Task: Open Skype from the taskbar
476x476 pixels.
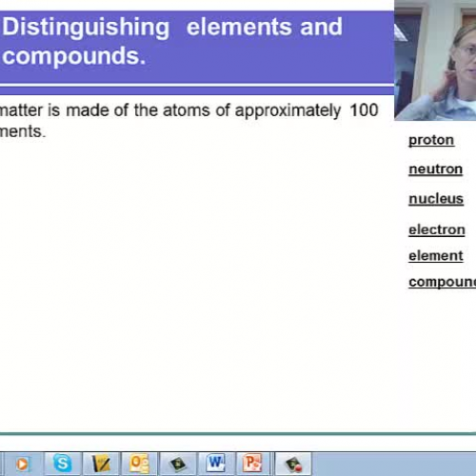Action: [x=62, y=464]
